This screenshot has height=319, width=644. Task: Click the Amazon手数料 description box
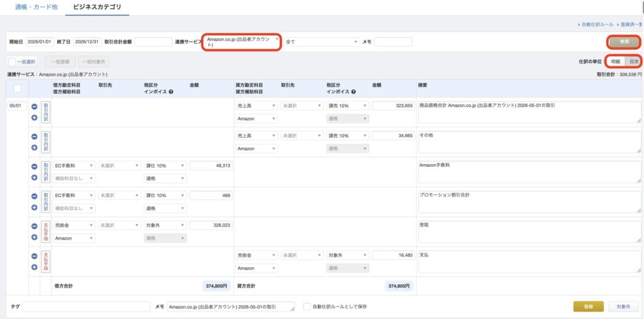530,172
